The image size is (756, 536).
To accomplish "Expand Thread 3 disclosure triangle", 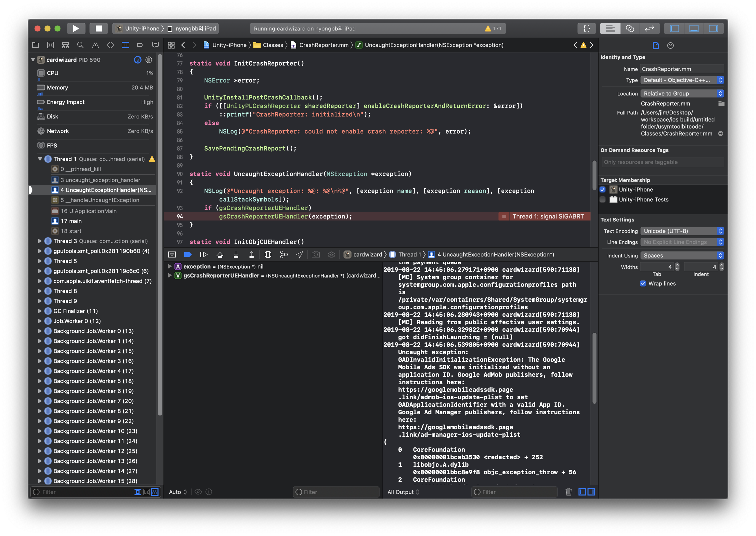I will (x=40, y=241).
